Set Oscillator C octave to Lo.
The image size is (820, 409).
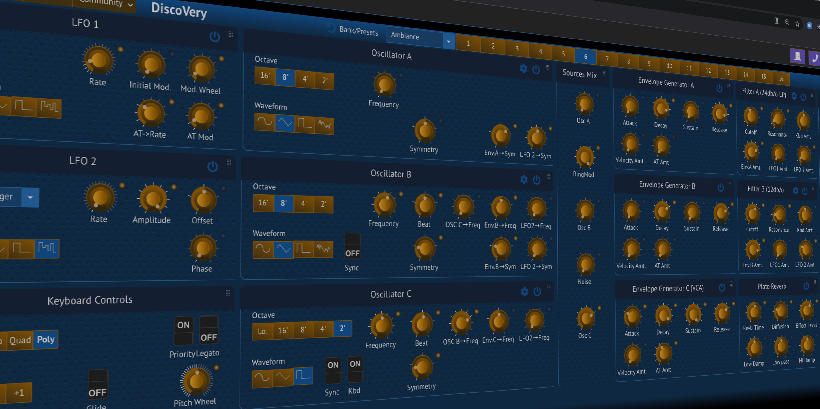(263, 331)
